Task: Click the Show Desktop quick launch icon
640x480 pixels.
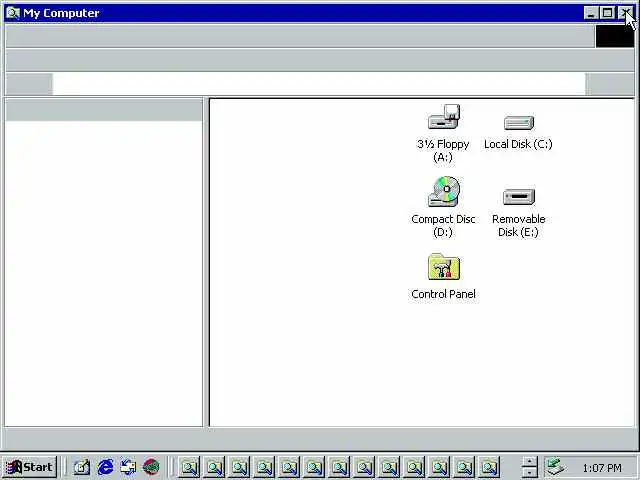Action: (82, 467)
